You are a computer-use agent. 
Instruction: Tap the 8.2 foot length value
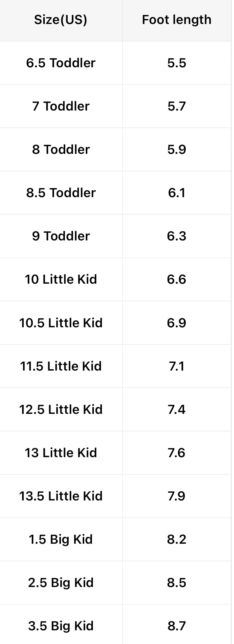tap(177, 539)
